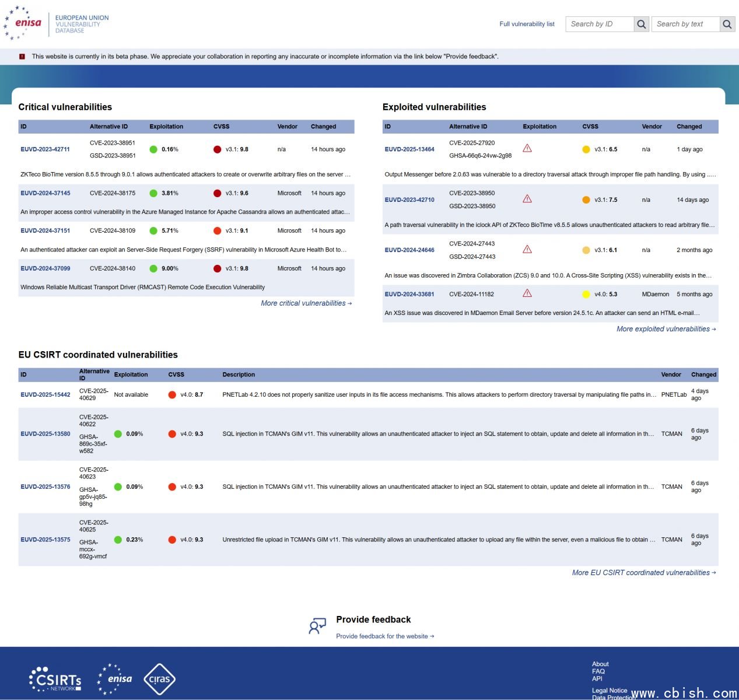The image size is (739, 700).
Task: Focus the Search by ID field
Action: (x=600, y=24)
